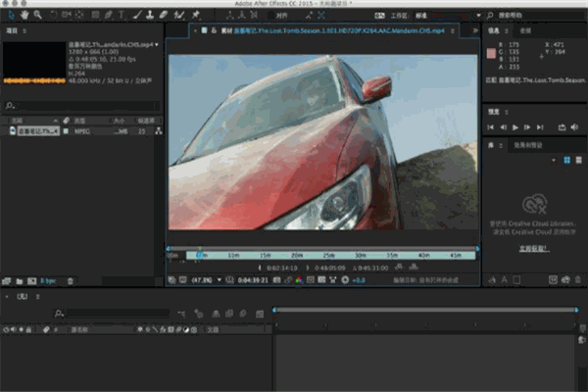Mute preview audio with speaker icon

tap(574, 127)
